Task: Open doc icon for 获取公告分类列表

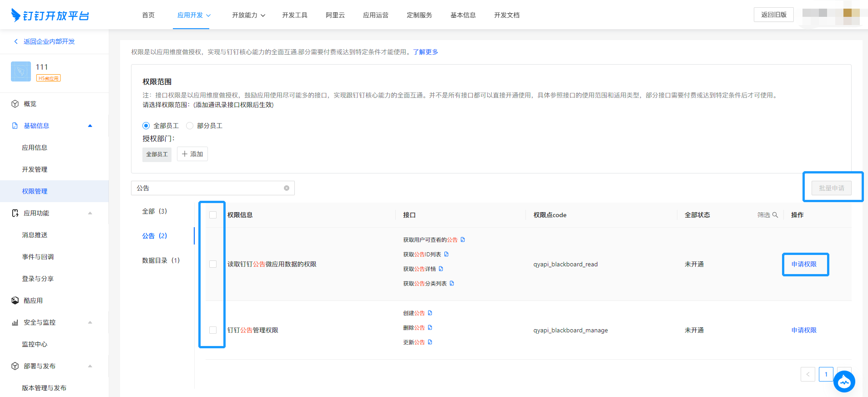Action: click(452, 283)
